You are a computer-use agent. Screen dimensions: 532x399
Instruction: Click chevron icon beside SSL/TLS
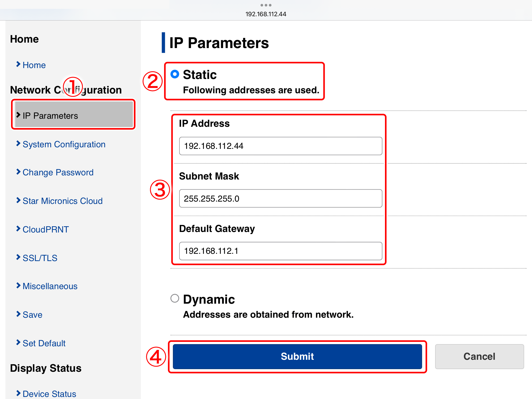pos(18,257)
